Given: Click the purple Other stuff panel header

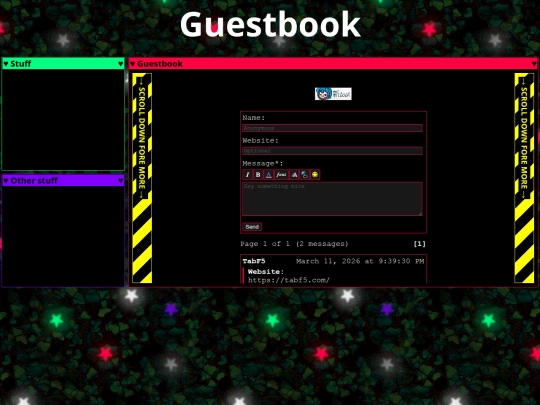Looking at the screenshot, I should (x=63, y=180).
